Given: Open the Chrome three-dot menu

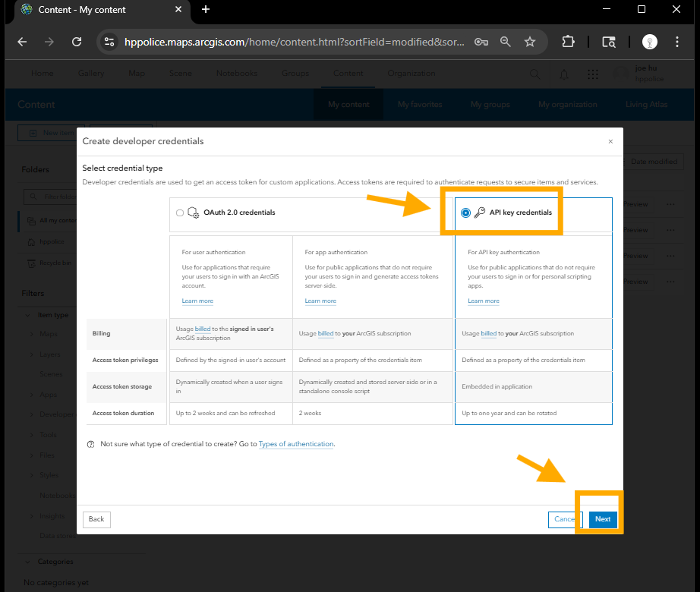Looking at the screenshot, I should pos(677,42).
